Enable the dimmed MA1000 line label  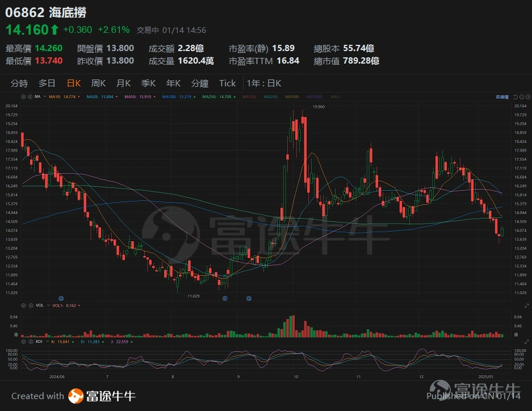(315, 97)
